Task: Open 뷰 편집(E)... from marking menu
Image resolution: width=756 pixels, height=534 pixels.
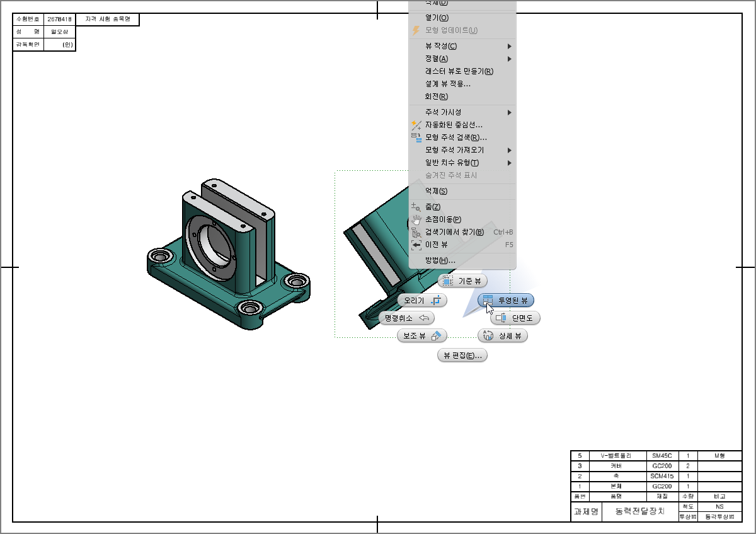Action: pyautogui.click(x=462, y=356)
